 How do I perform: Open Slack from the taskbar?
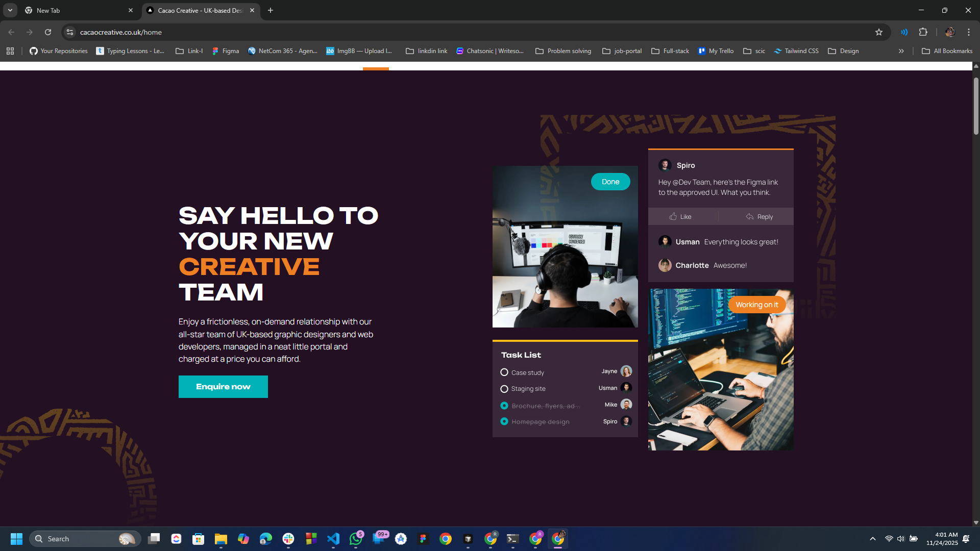click(288, 539)
